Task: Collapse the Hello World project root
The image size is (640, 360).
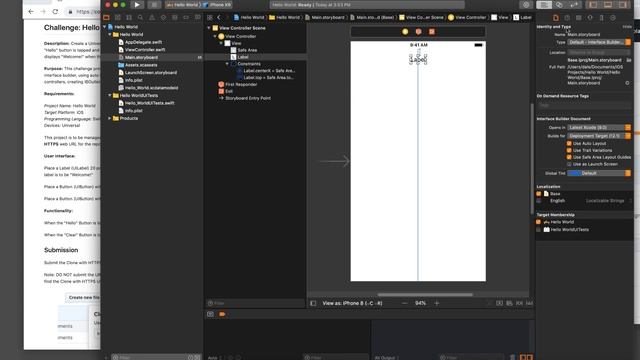Action: point(104,27)
